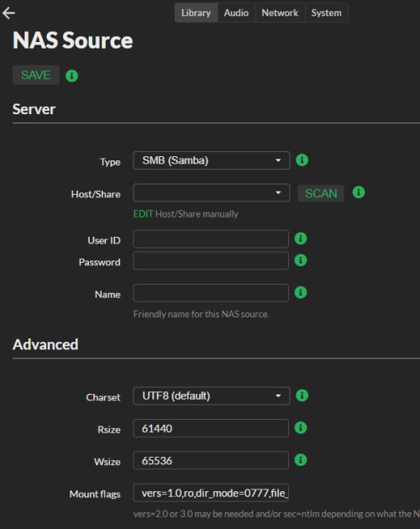The image size is (420, 529).
Task: Open the Host/Share dropdown
Action: 212,192
